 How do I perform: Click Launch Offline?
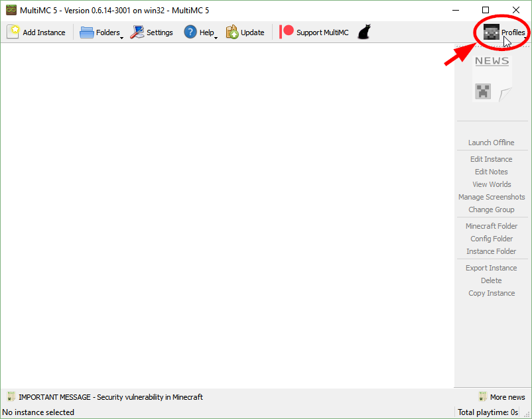[492, 143]
